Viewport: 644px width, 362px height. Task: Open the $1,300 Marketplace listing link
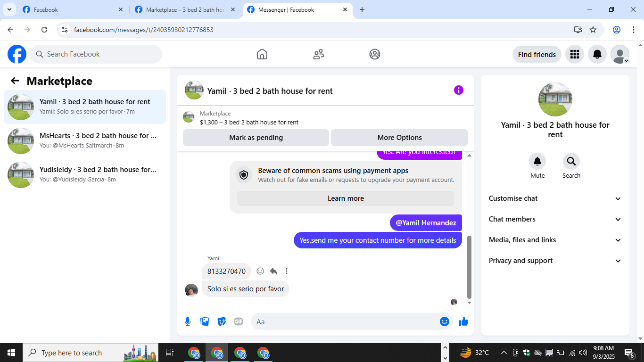point(249,122)
